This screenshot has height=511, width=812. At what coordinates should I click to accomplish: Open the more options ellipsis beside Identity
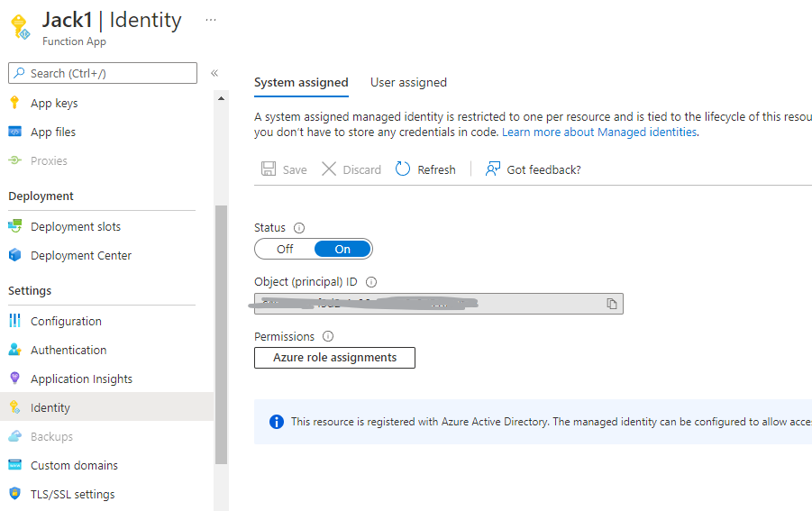[211, 20]
